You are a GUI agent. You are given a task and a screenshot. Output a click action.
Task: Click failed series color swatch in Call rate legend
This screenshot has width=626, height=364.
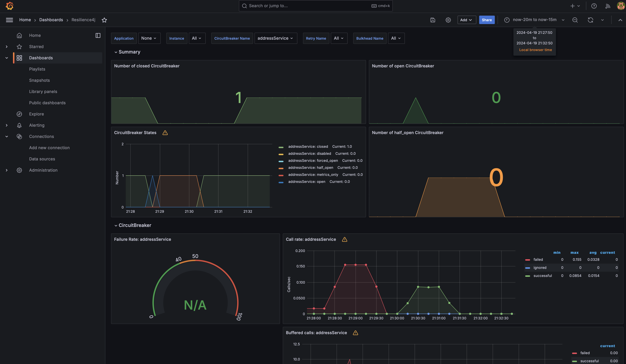click(x=527, y=260)
